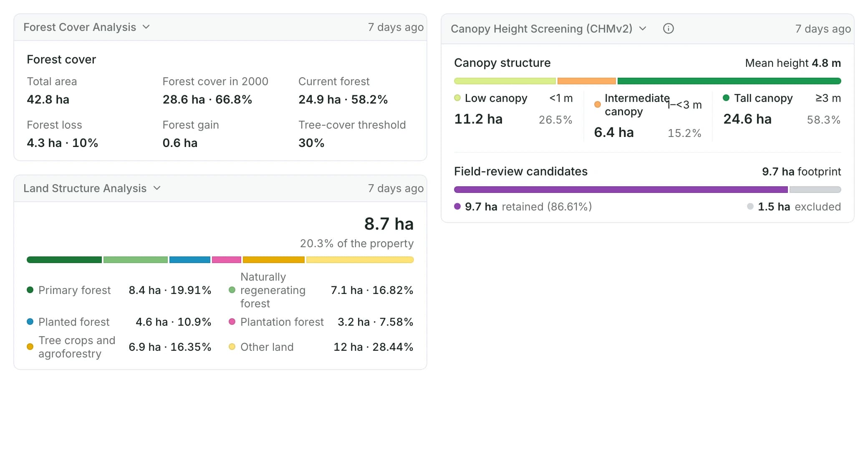
Task: Click the '0.6 ha' forest gain value
Action: [180, 143]
